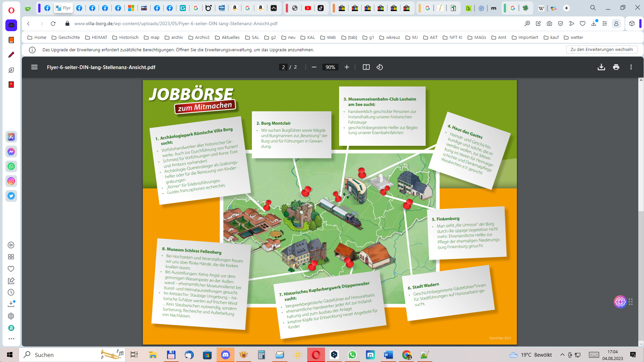The image size is (644, 362).
Task: Open the Archiv2 bookmarks folder
Action: coord(199,37)
